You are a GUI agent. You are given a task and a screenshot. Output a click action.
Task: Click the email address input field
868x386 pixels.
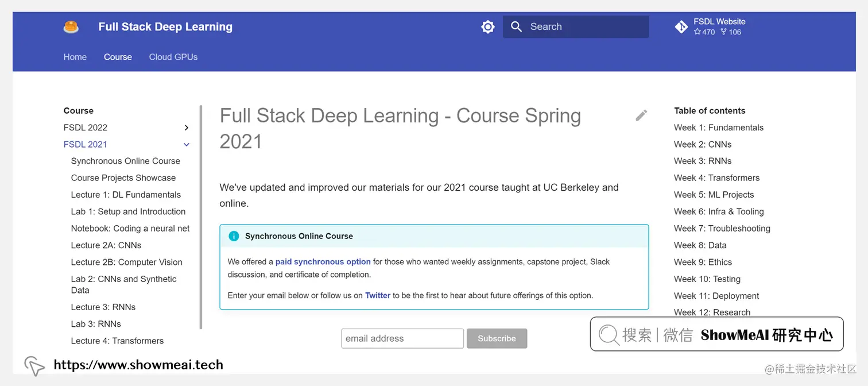pos(402,338)
